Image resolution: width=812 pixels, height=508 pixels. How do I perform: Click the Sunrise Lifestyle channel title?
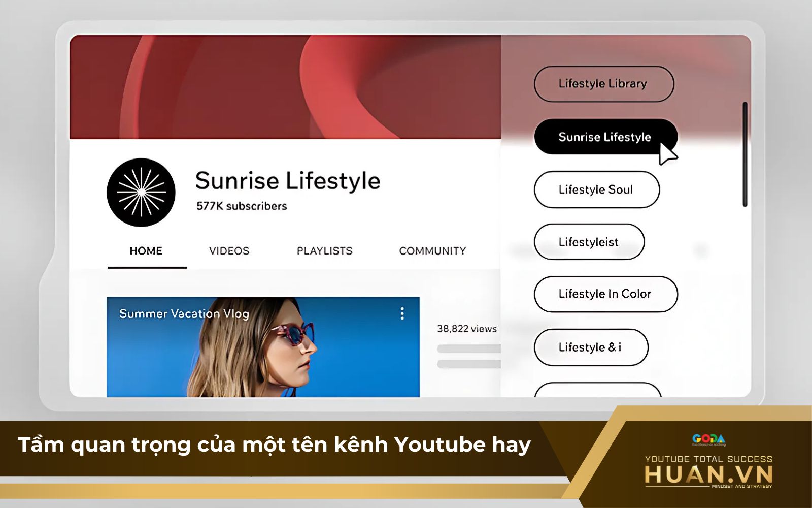click(288, 181)
